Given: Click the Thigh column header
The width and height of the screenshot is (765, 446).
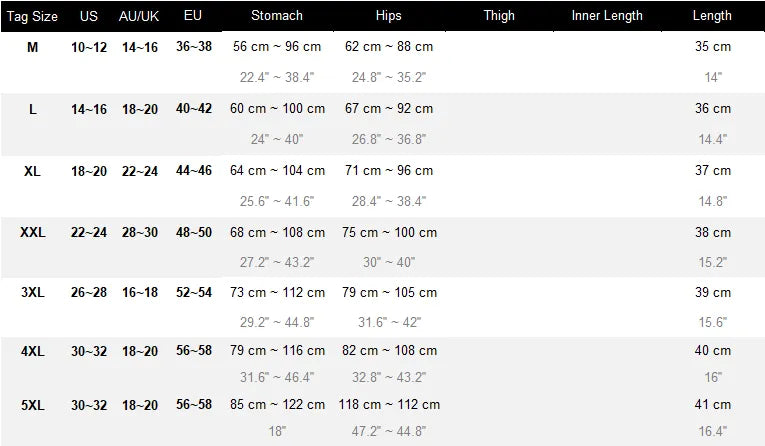Looking at the screenshot, I should point(499,16).
